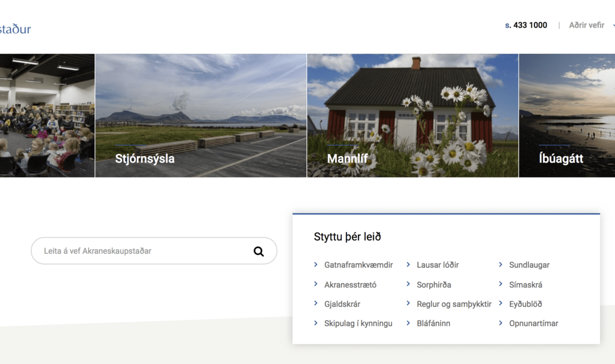Viewport: 615px width, 364px height.
Task: Go to Sorphirða quick link
Action: [434, 285]
